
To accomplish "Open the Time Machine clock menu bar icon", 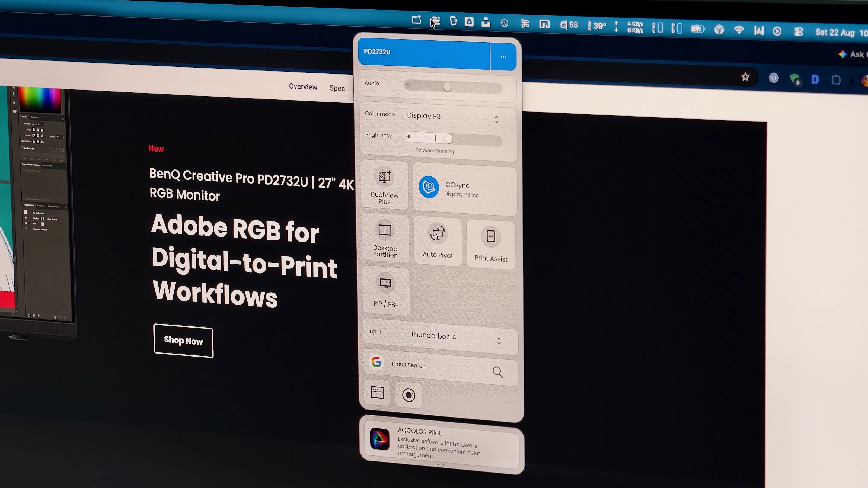I will click(505, 23).
